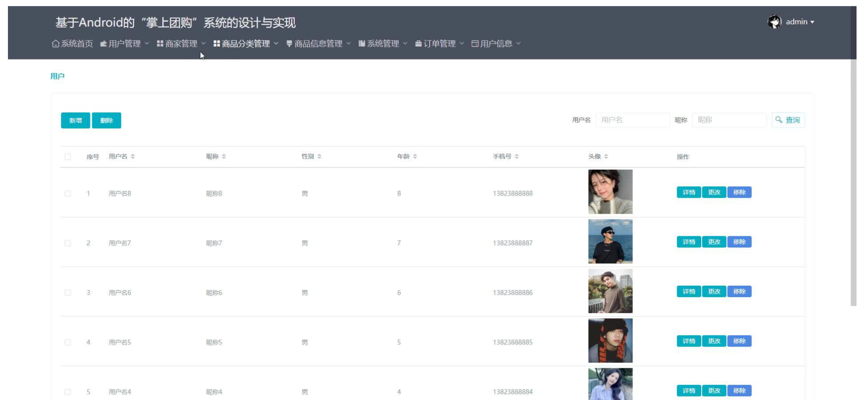Viewport: 868px width, 400px height.
Task: Open 详情 for 用户名8
Action: click(689, 192)
